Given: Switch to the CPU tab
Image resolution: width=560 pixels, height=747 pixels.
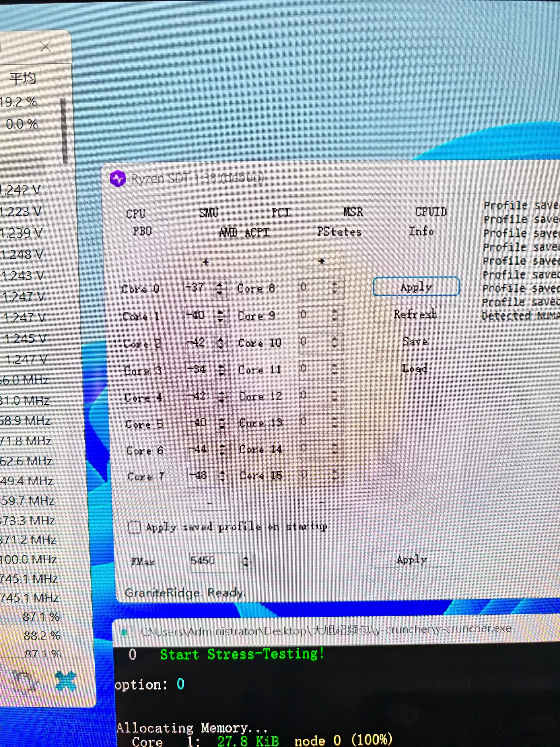Looking at the screenshot, I should click(136, 214).
